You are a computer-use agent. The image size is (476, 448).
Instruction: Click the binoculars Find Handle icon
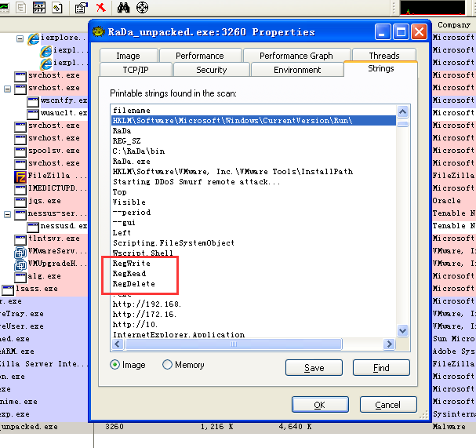click(123, 8)
